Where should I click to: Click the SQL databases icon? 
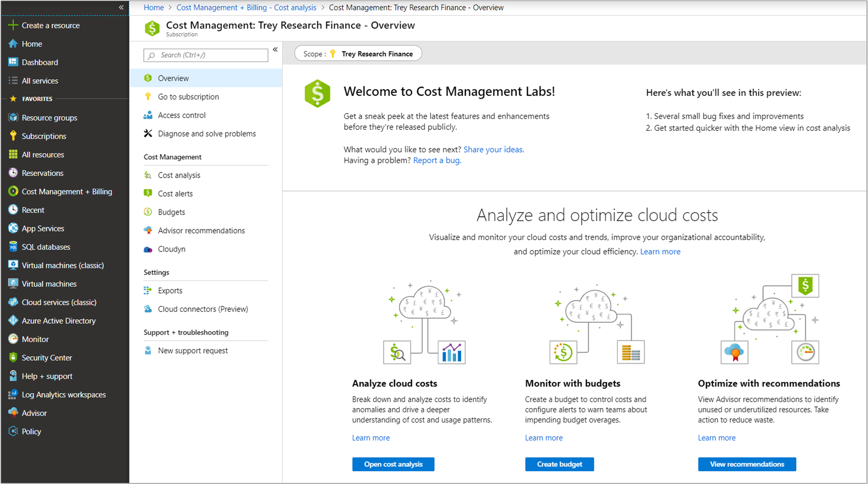point(13,247)
